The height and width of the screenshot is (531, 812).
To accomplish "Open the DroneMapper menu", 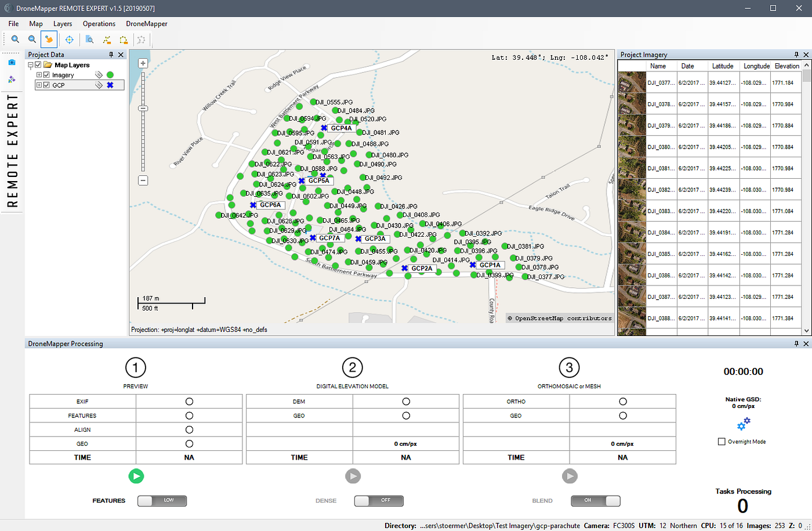I will 147,24.
